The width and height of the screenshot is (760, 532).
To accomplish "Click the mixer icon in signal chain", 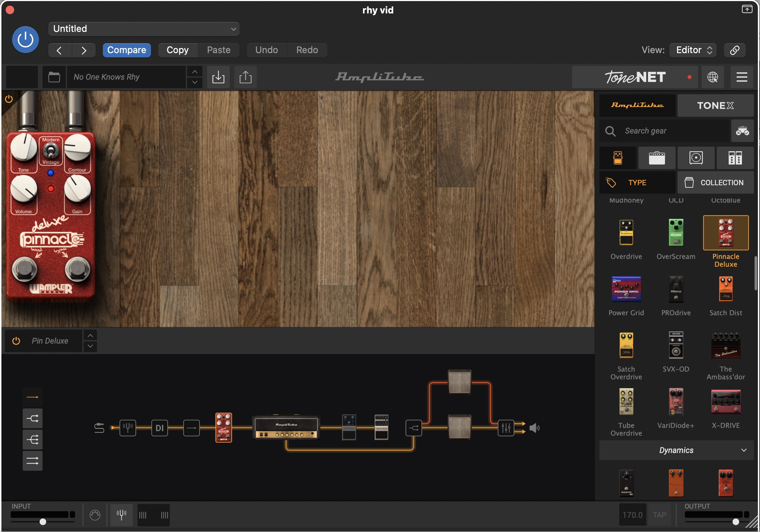I will (x=506, y=428).
